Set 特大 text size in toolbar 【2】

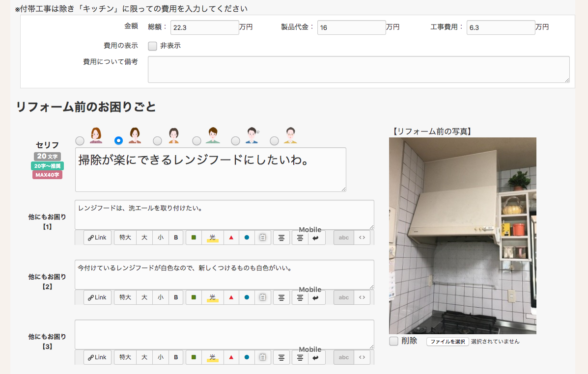[125, 297]
